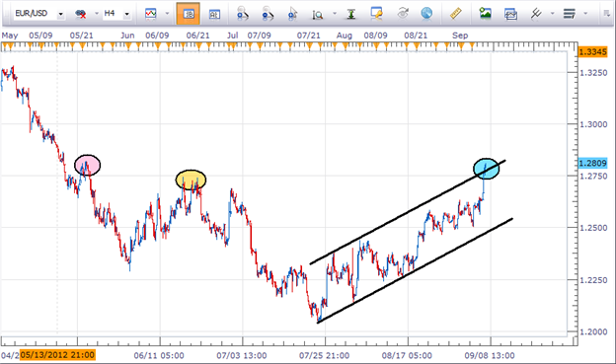Click the magnifier zoom icon left of the cursor icon
This screenshot has height=364, width=616.
(x=268, y=14)
